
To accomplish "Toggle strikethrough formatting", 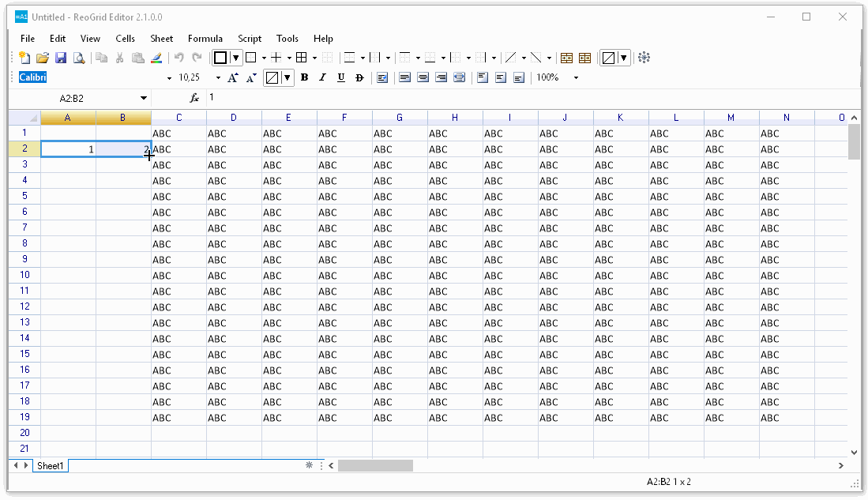I will point(359,77).
